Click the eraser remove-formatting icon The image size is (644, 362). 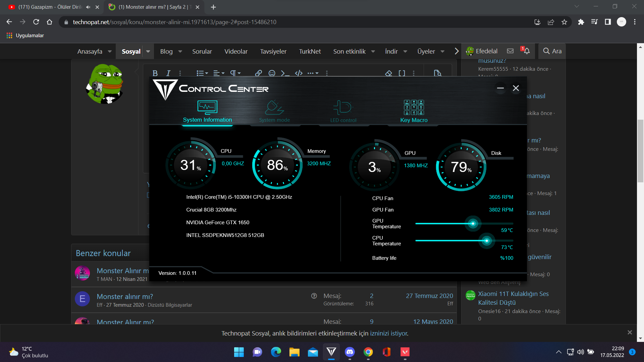point(388,73)
